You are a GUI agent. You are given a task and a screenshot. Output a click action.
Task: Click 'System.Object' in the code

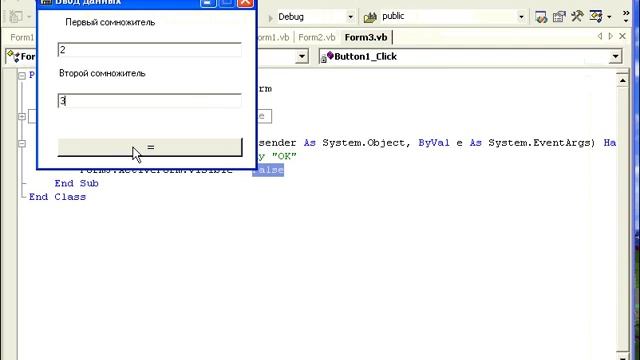coord(363,143)
